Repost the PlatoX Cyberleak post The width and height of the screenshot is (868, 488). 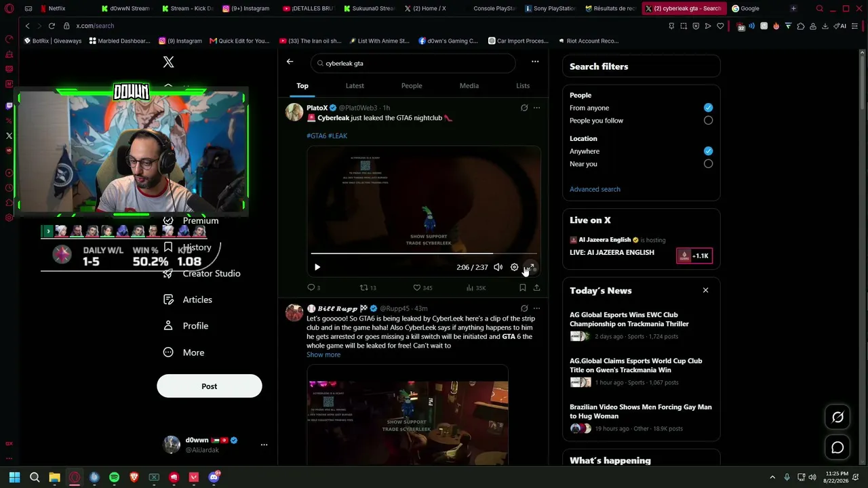click(368, 287)
